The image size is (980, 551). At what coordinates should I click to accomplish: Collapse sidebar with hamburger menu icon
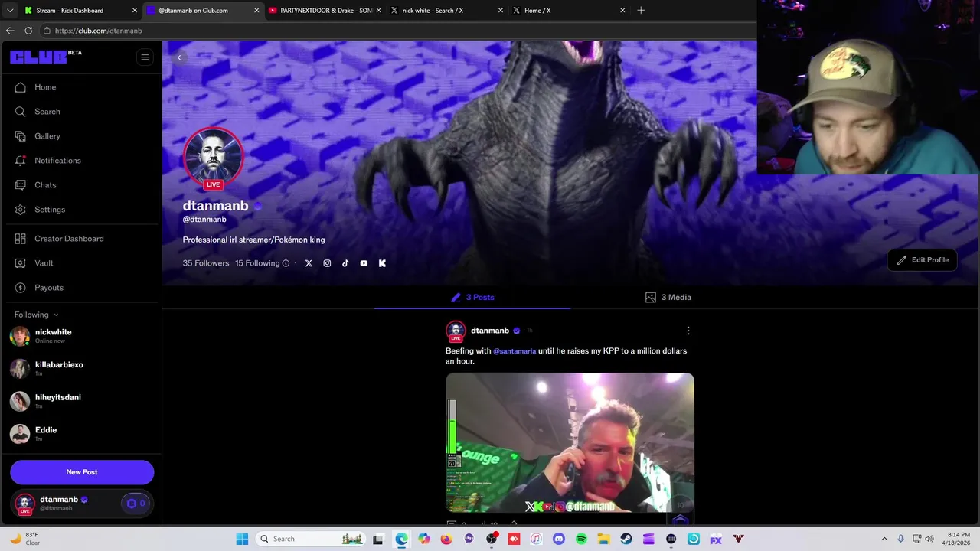point(145,57)
